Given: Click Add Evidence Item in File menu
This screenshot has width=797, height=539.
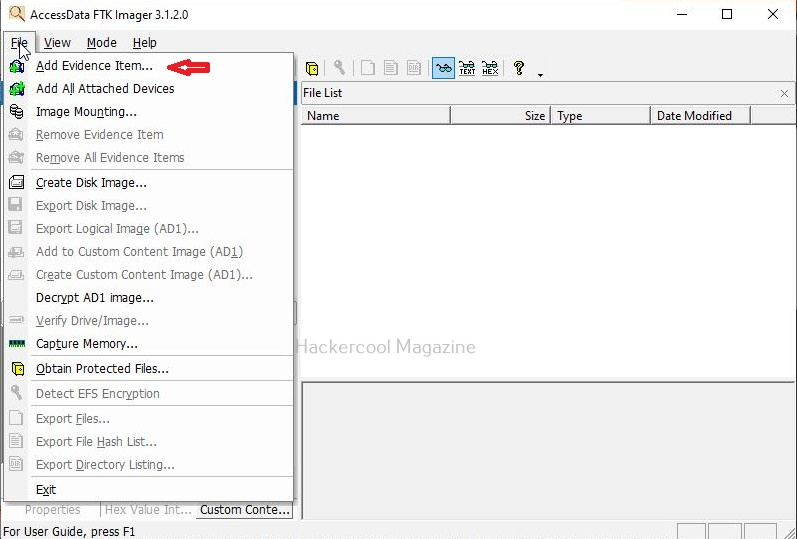Looking at the screenshot, I should (94, 66).
